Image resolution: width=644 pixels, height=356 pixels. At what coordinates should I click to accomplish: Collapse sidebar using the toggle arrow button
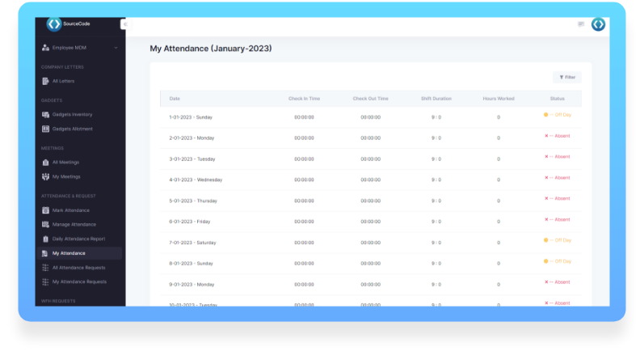point(124,24)
